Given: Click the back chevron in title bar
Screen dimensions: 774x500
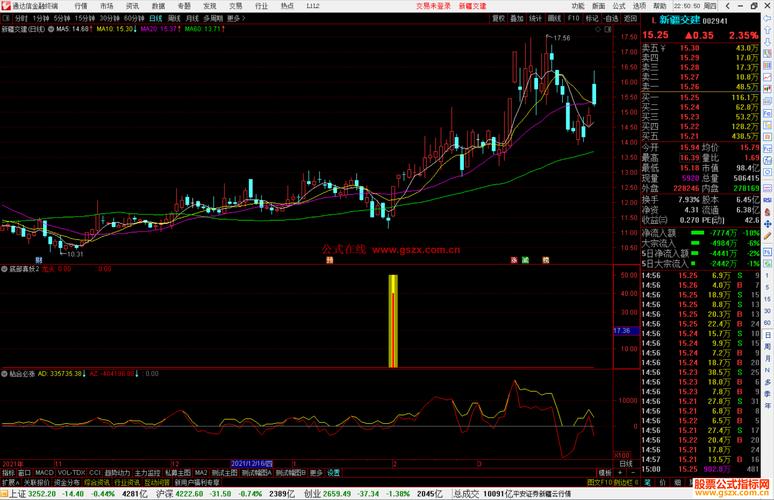Looking at the screenshot, I should [x=728, y=6].
